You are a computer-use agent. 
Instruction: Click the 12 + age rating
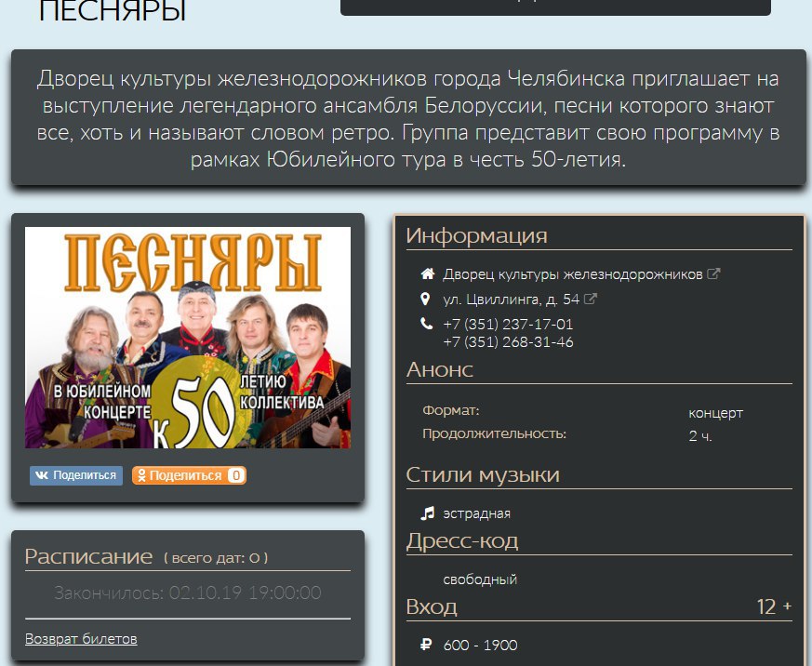tap(774, 606)
